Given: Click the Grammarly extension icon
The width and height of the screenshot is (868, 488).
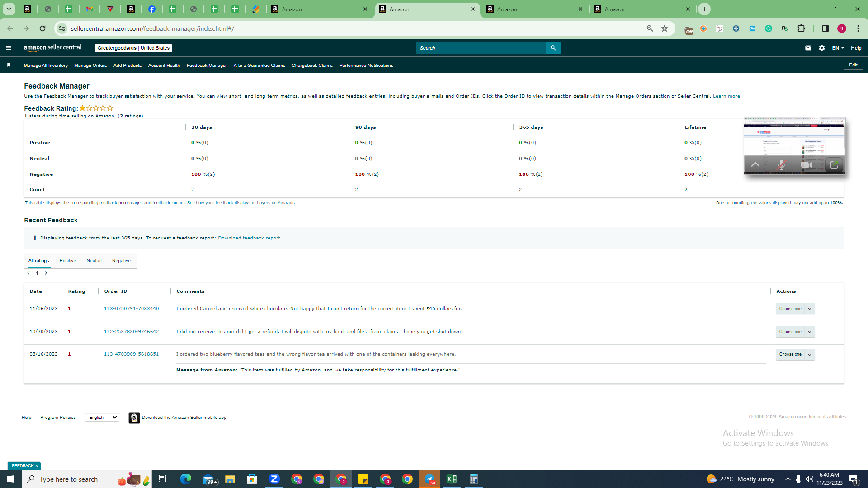Looking at the screenshot, I should pos(769,28).
